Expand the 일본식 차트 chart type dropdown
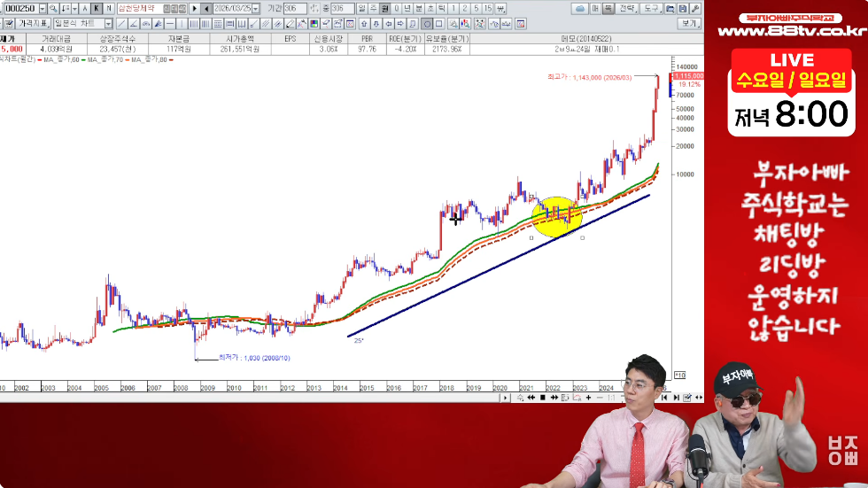868x488 pixels. [108, 24]
